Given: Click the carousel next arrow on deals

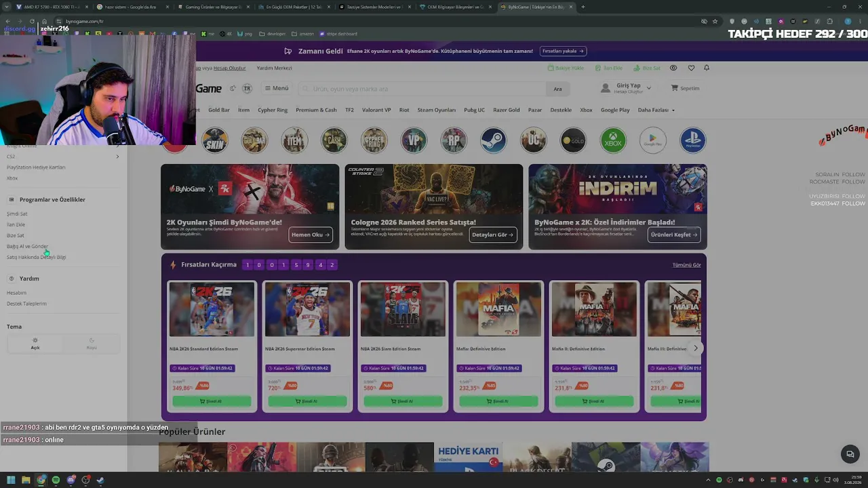Looking at the screenshot, I should pyautogui.click(x=695, y=348).
